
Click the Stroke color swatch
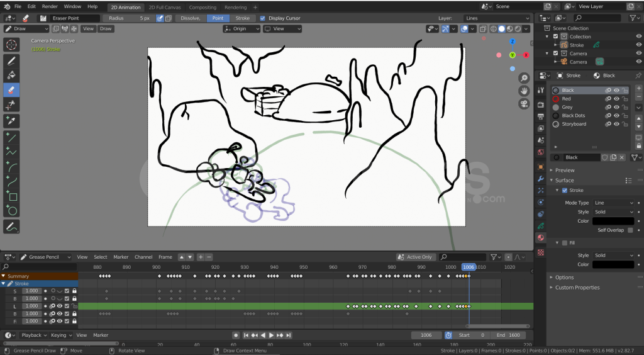point(613,221)
